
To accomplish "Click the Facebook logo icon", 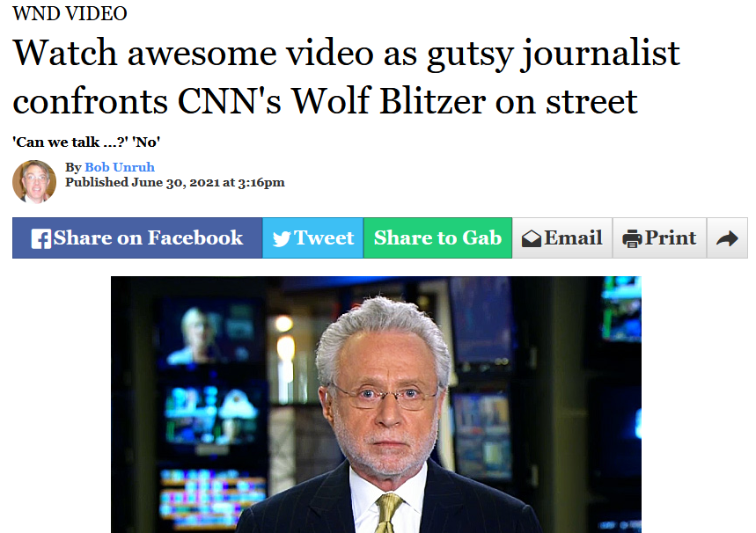I will coord(41,238).
